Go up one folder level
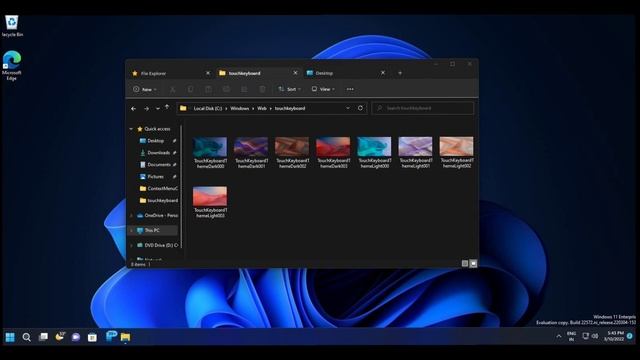This screenshot has width=640, height=360. [167, 107]
